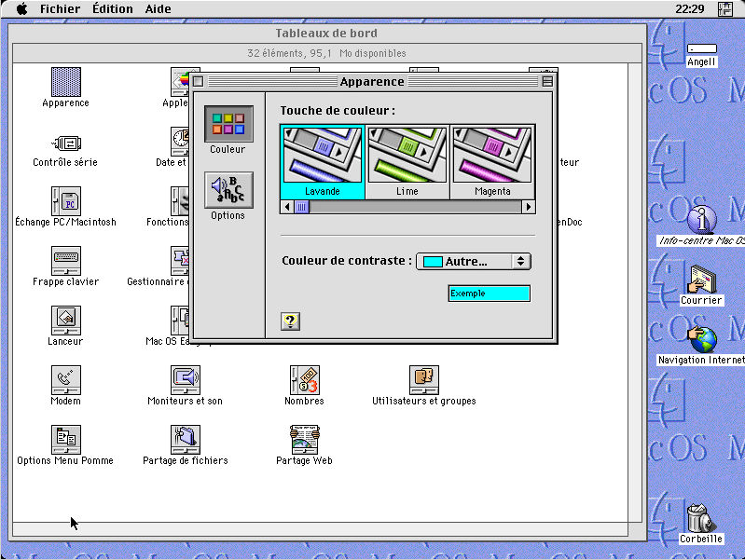Open the Édition menu
Screen dimensions: 745x560
click(113, 9)
